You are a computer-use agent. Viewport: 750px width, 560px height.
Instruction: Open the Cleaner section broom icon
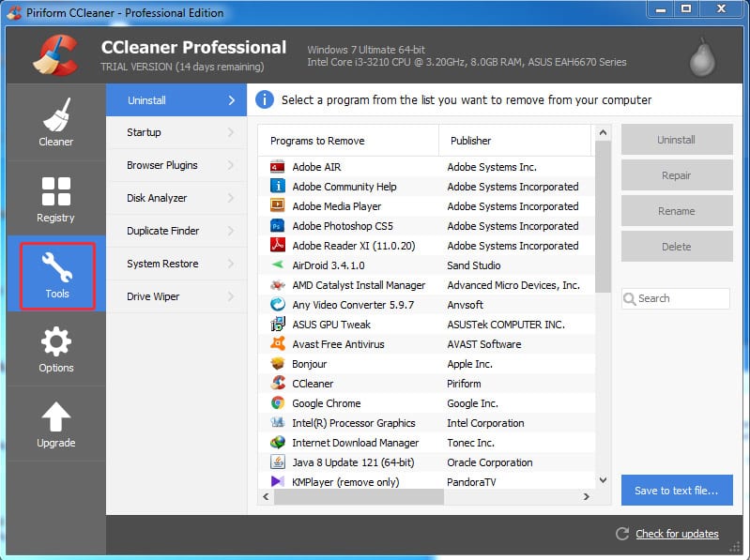pos(56,116)
